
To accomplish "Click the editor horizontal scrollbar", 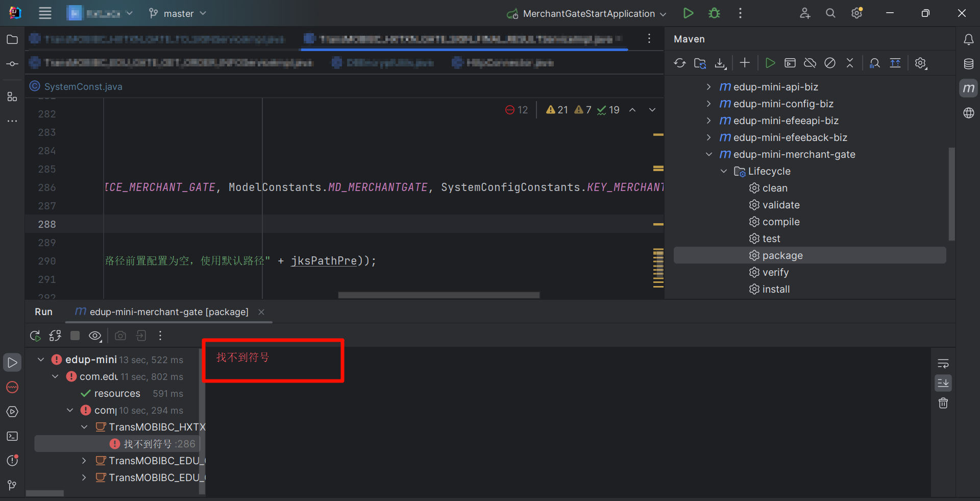I will (x=438, y=295).
